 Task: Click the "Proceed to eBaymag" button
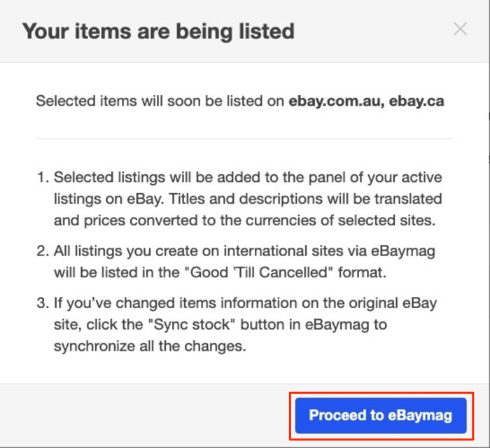(380, 415)
